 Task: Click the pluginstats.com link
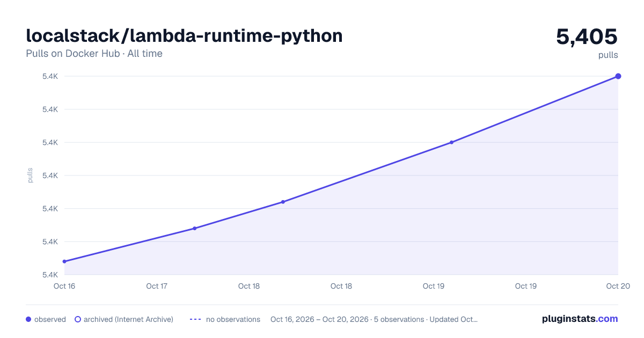pyautogui.click(x=580, y=319)
